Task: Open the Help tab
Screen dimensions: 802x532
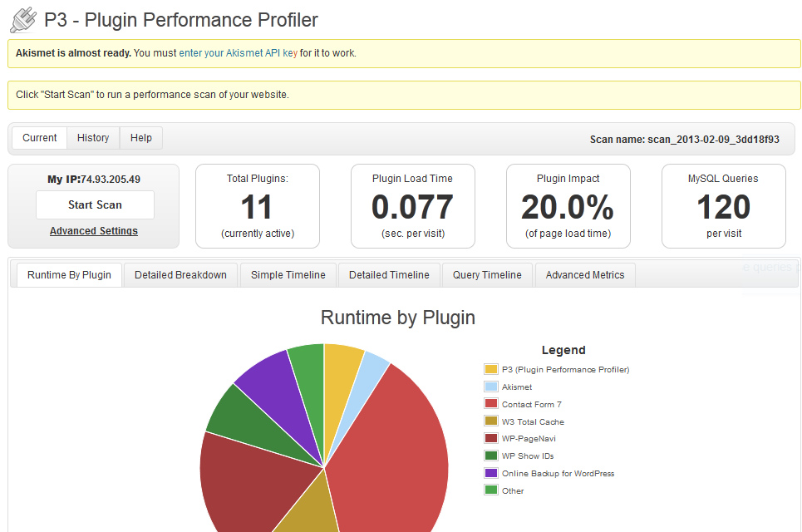Action: pos(141,138)
